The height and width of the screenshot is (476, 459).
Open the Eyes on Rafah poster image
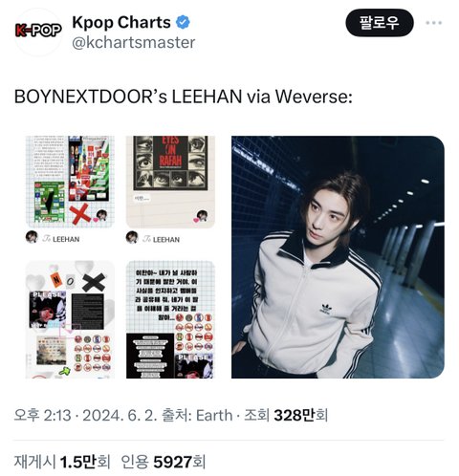(x=170, y=182)
